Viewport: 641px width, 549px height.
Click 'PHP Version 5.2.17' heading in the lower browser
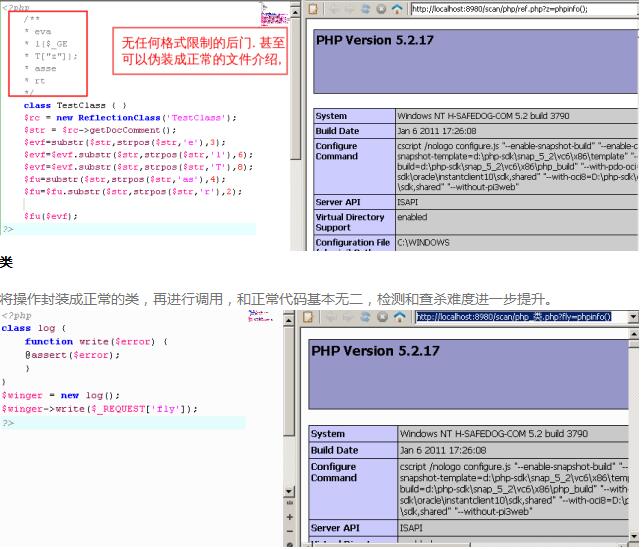[x=375, y=351]
